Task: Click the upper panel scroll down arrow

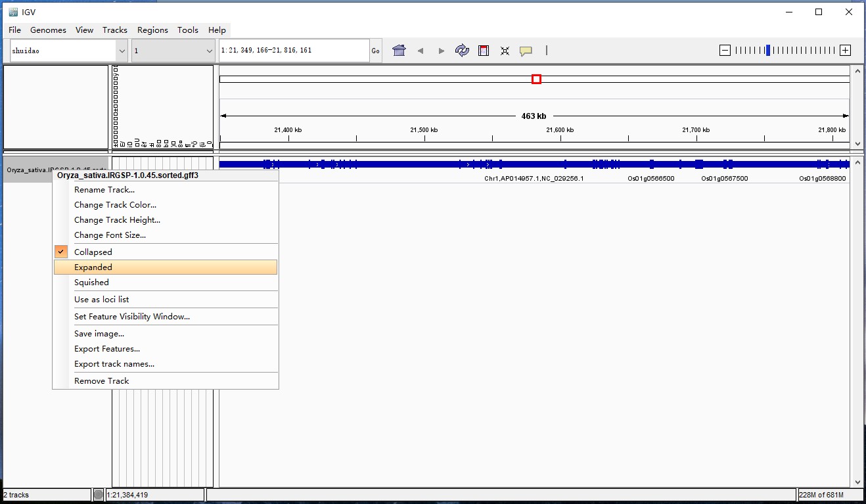Action: coord(857,144)
